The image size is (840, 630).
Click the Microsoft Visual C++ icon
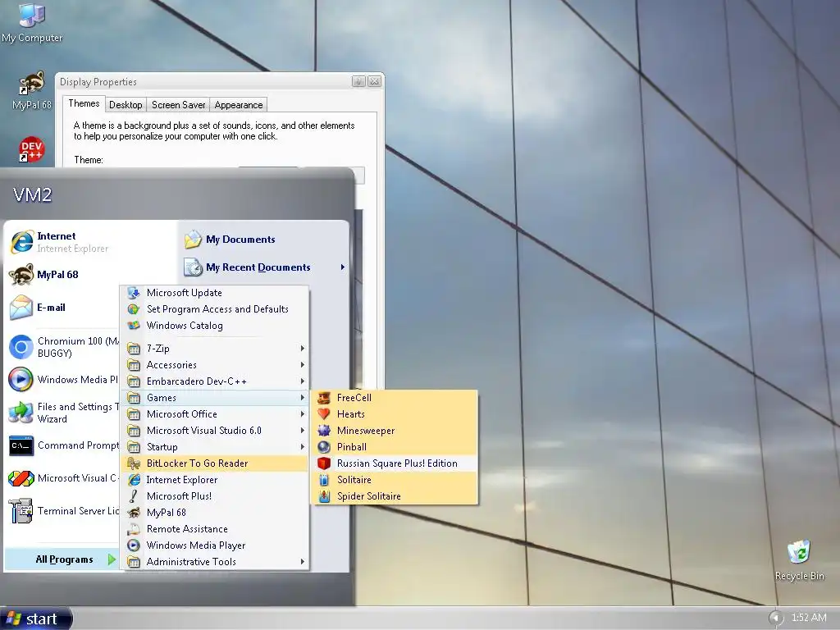pyautogui.click(x=21, y=478)
